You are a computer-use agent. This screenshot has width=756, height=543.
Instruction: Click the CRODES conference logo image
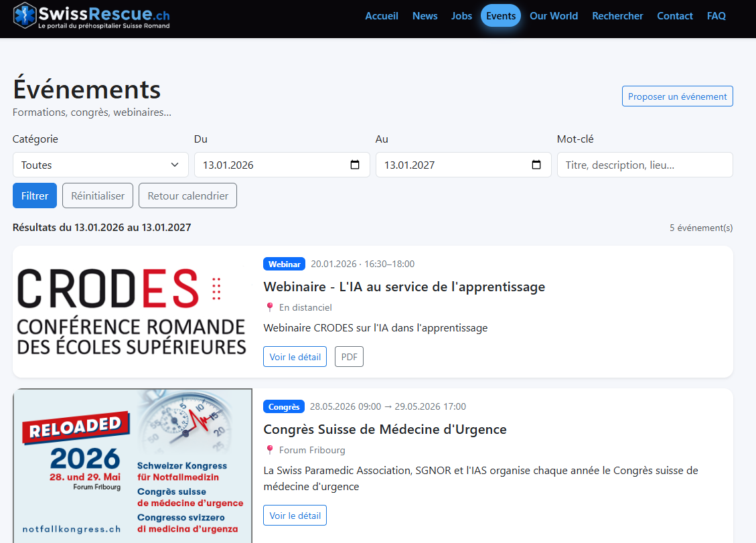click(x=132, y=312)
